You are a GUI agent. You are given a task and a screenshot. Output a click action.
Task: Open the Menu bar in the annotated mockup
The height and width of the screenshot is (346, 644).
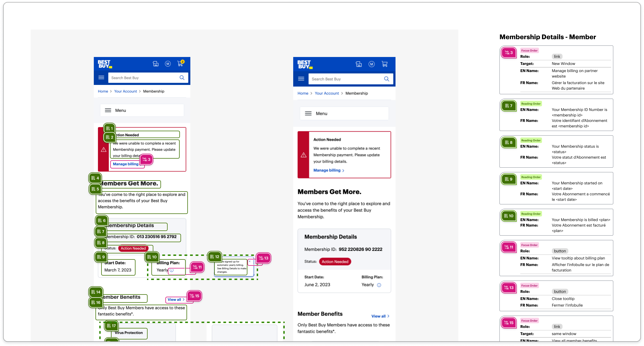point(142,110)
